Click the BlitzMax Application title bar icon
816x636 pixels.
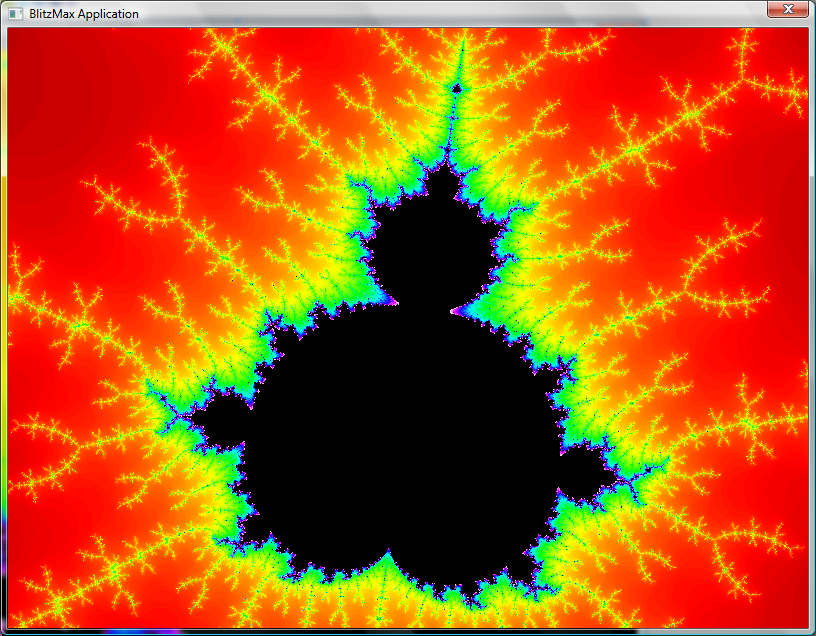tap(16, 14)
